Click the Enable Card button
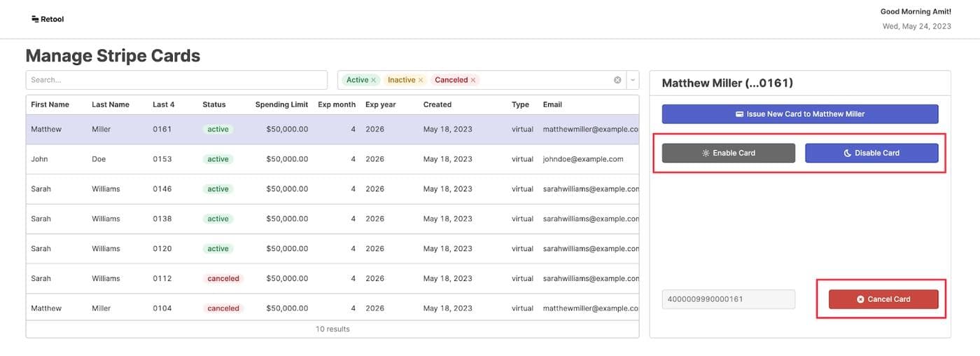The width and height of the screenshot is (980, 356). coord(728,153)
